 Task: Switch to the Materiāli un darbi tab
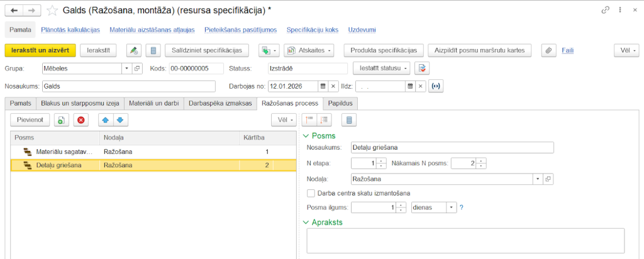coord(154,102)
